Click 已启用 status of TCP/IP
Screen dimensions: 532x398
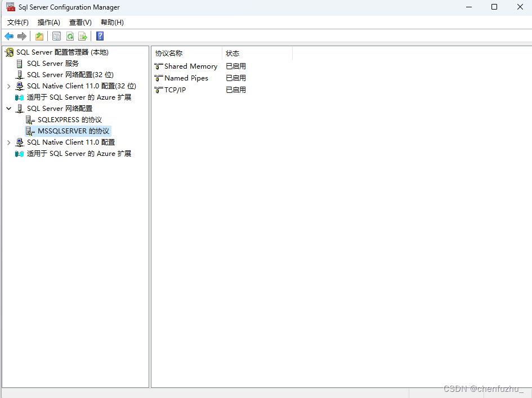pyautogui.click(x=236, y=90)
